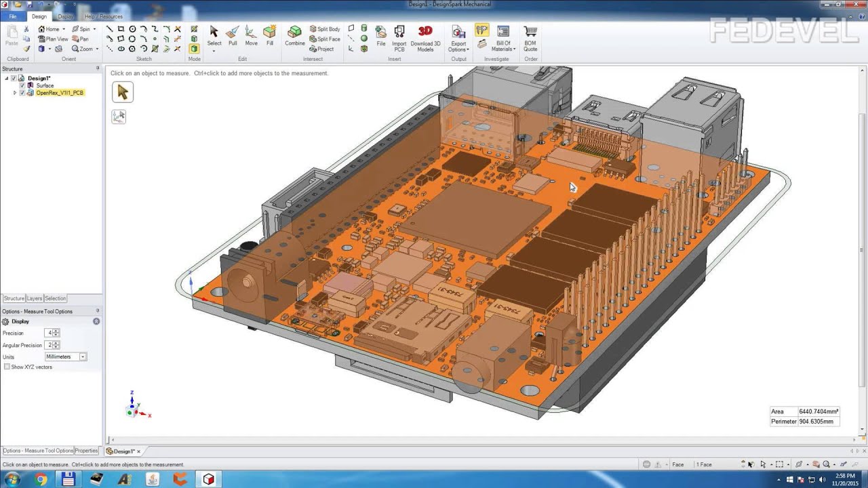868x488 pixels.
Task: Switch to the Selection panel tab
Action: point(56,298)
